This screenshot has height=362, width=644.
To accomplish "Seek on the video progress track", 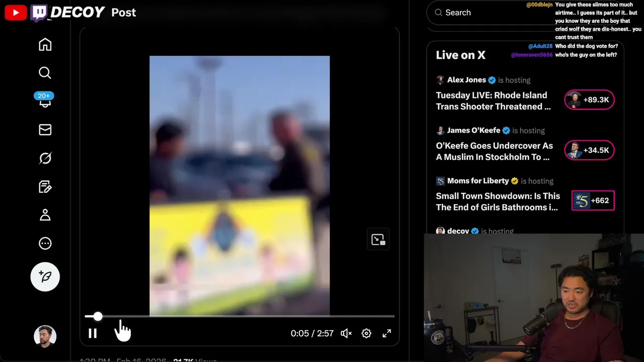I will (x=239, y=316).
